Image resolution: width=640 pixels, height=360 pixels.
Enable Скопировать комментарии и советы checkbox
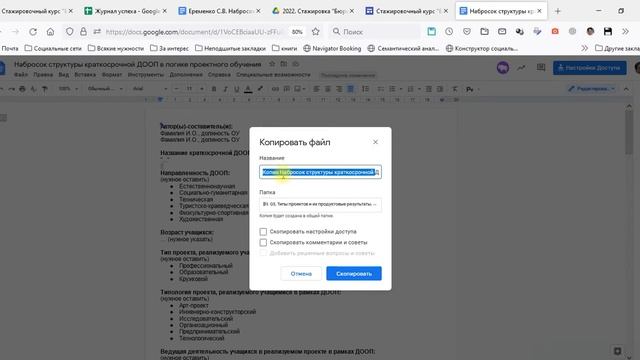tap(263, 242)
